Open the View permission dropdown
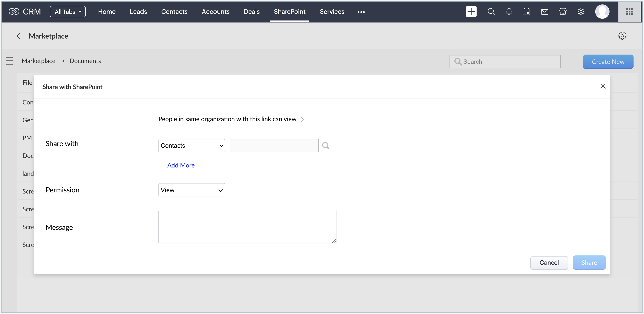 point(192,190)
